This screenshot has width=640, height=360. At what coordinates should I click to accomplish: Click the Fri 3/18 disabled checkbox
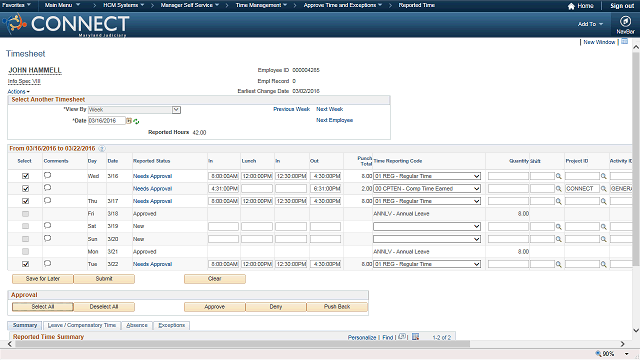[x=25, y=214]
